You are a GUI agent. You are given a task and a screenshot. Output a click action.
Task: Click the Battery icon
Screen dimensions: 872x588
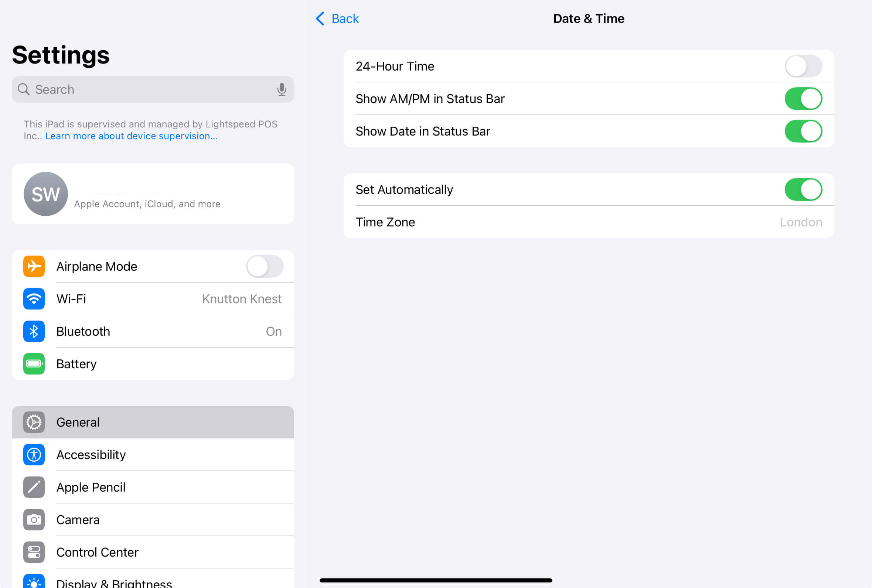tap(34, 364)
